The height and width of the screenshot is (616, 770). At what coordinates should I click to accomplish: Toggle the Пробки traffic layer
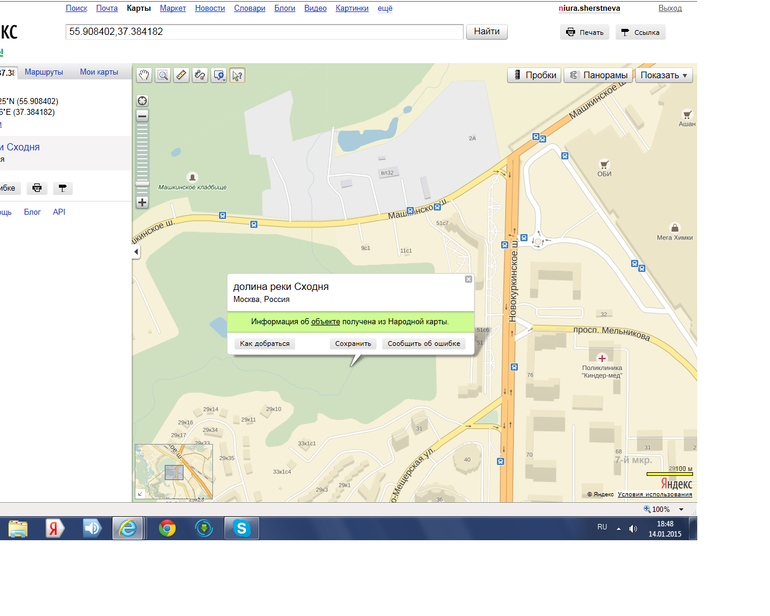click(533, 75)
